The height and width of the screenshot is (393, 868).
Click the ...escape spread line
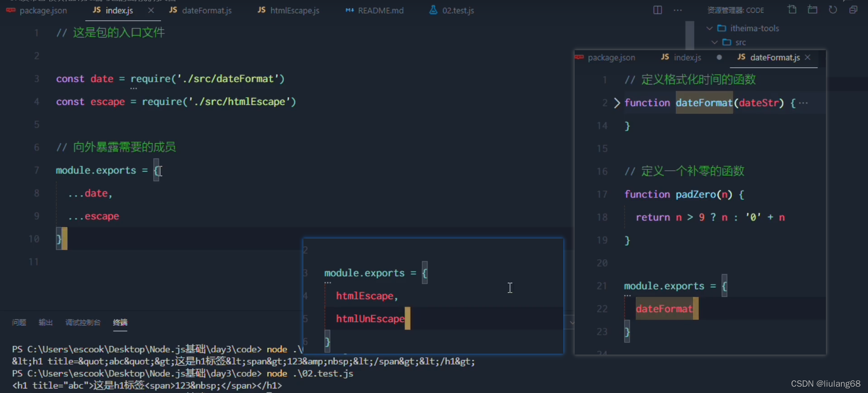coord(94,216)
